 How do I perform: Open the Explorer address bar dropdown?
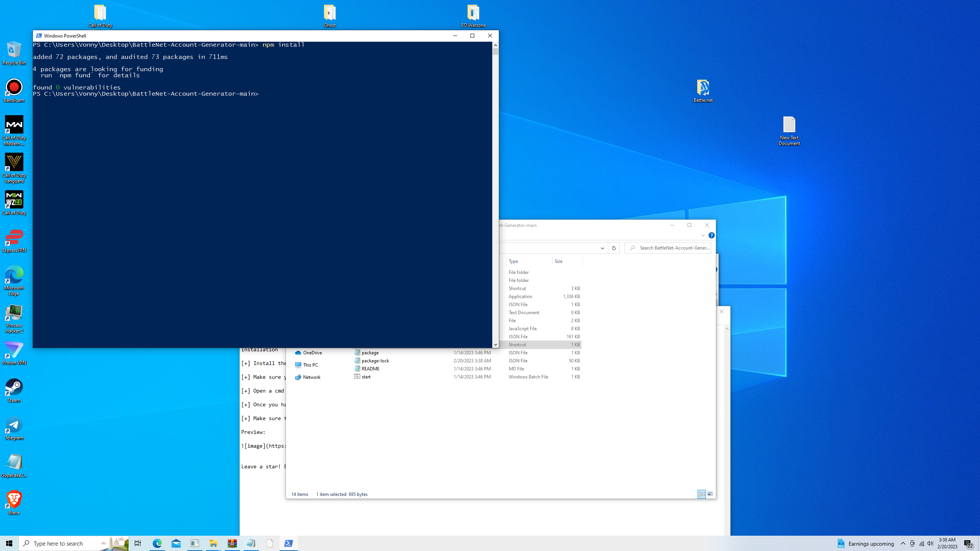point(603,248)
